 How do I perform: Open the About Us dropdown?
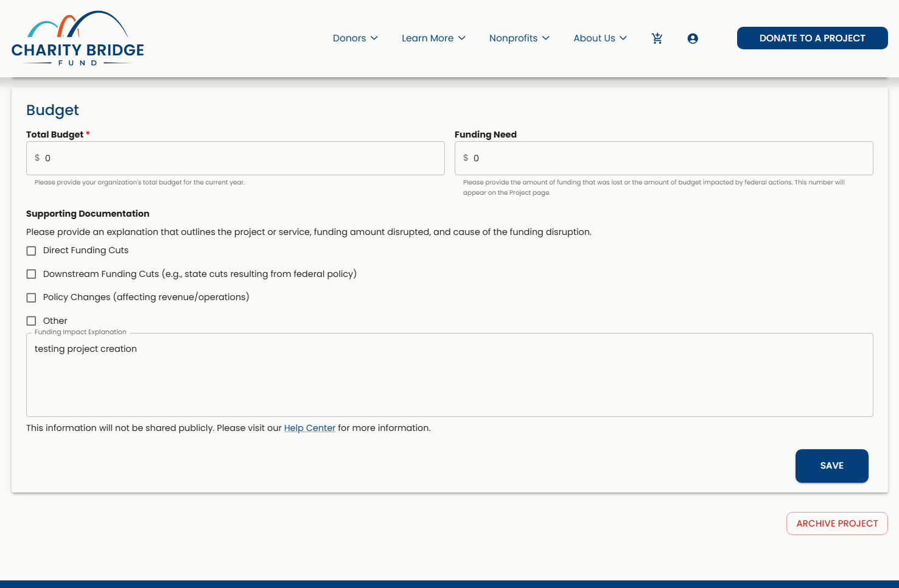coord(600,38)
